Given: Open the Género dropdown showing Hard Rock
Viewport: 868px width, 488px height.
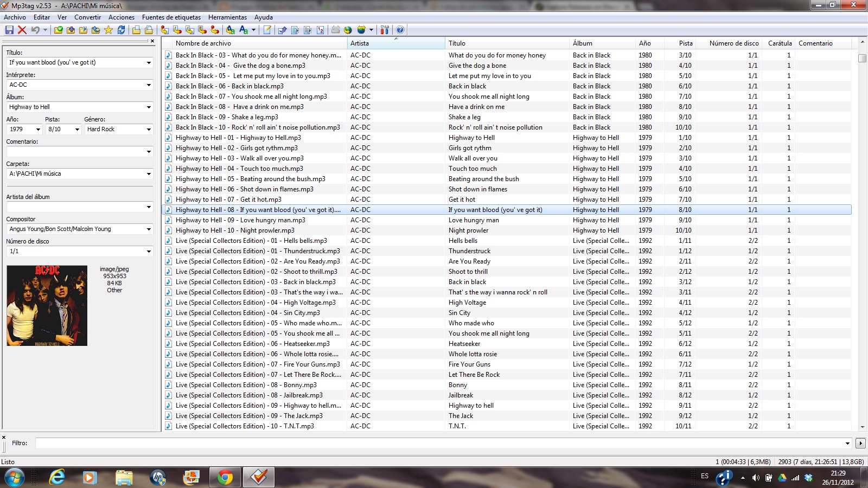Looking at the screenshot, I should [149, 130].
